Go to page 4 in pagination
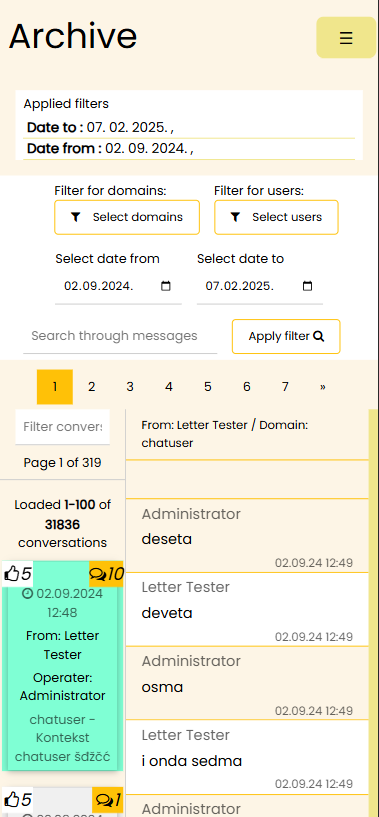This screenshot has width=379, height=817. point(169,387)
